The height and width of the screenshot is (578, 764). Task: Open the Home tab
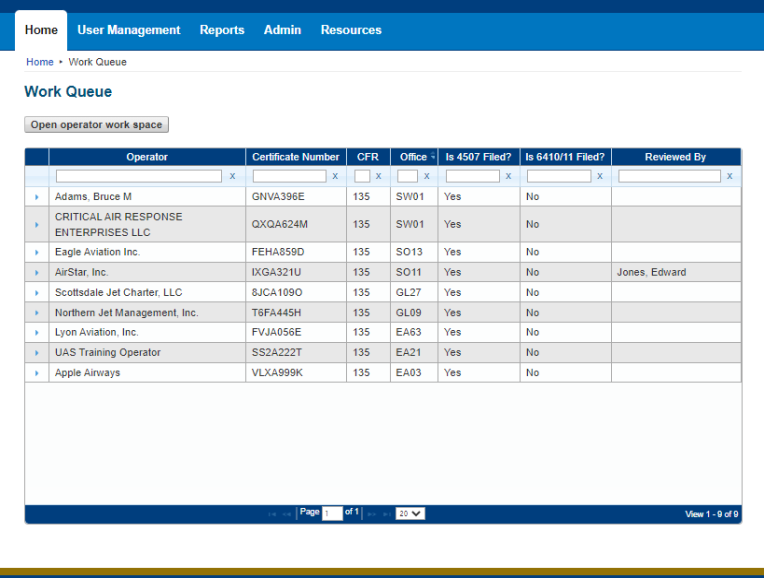[41, 30]
